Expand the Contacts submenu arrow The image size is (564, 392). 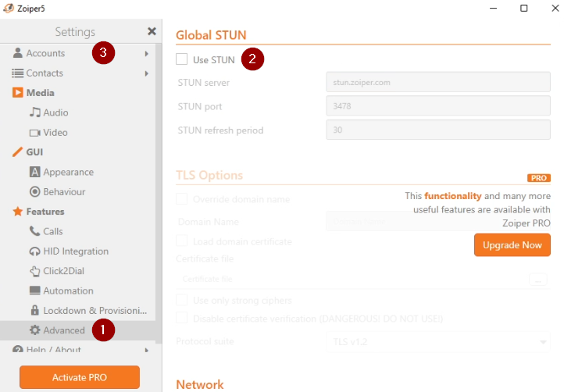click(146, 73)
